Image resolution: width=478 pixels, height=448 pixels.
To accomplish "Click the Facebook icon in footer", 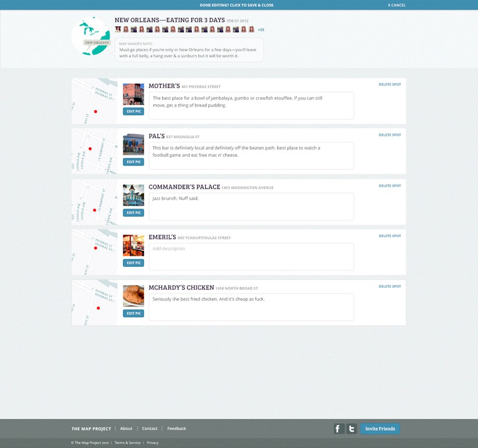I will pyautogui.click(x=339, y=429).
